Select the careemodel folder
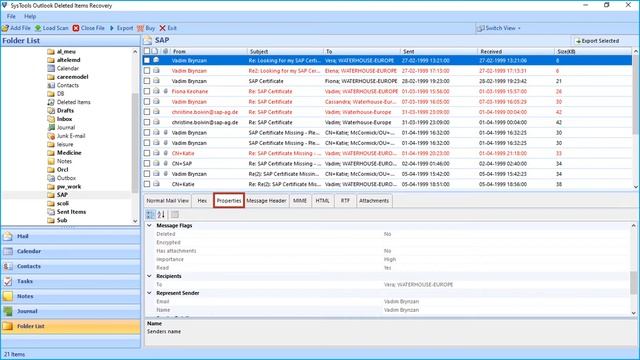Screen dimensions: 640x360 tap(68, 77)
